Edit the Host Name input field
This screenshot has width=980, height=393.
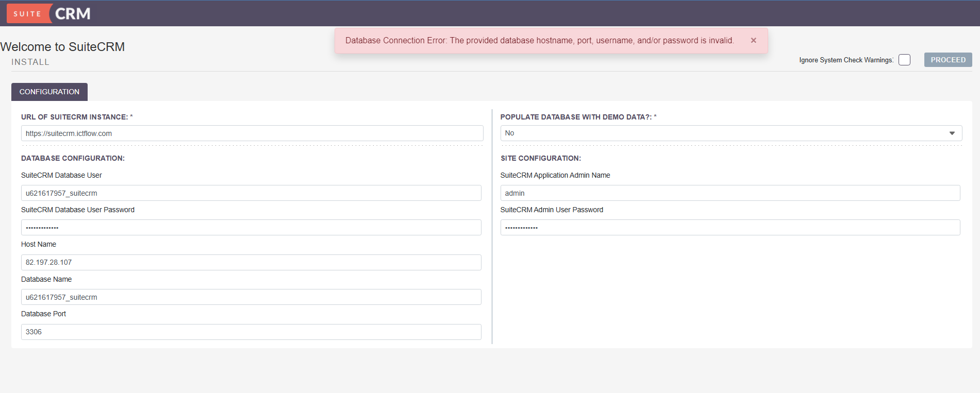251,262
